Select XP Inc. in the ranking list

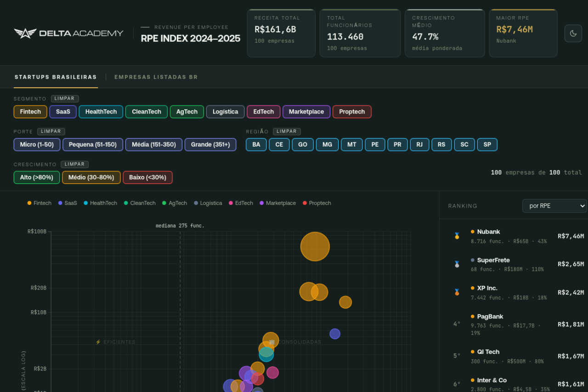[x=514, y=292]
